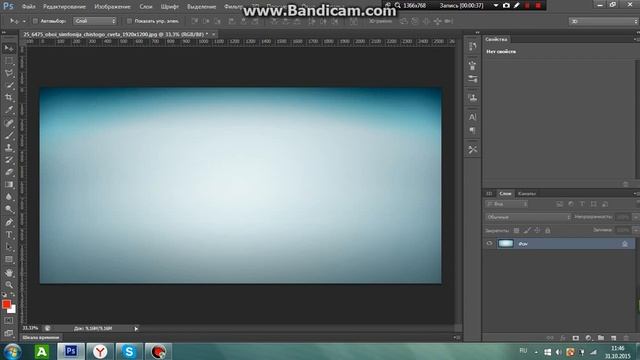Image resolution: width=640 pixels, height=360 pixels.
Task: Open the Paragraph panel from the collapsed dock
Action: point(472,131)
